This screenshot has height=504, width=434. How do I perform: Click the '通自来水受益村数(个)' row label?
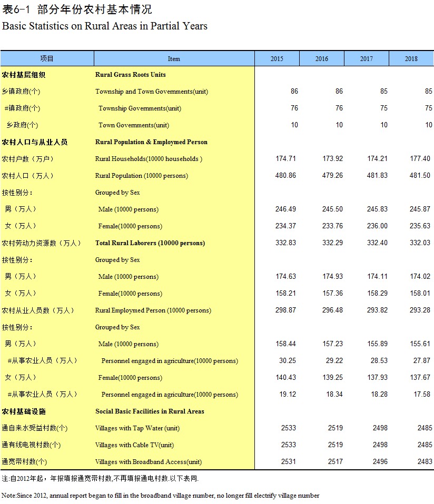tap(34, 428)
